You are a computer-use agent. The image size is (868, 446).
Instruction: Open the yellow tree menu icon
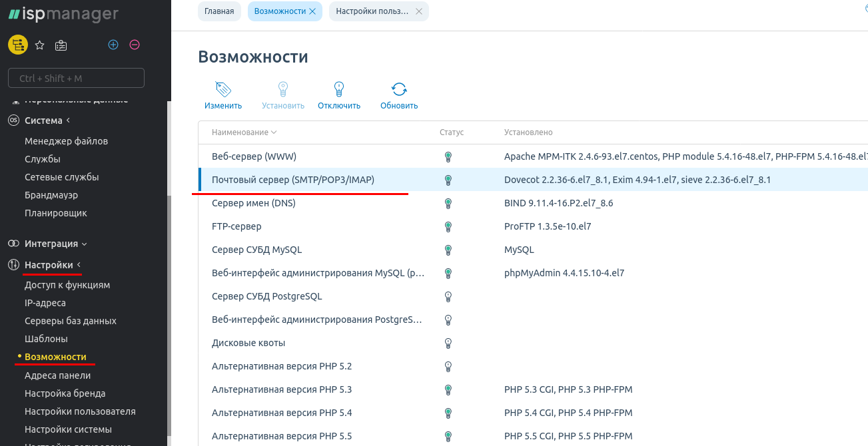coord(17,45)
